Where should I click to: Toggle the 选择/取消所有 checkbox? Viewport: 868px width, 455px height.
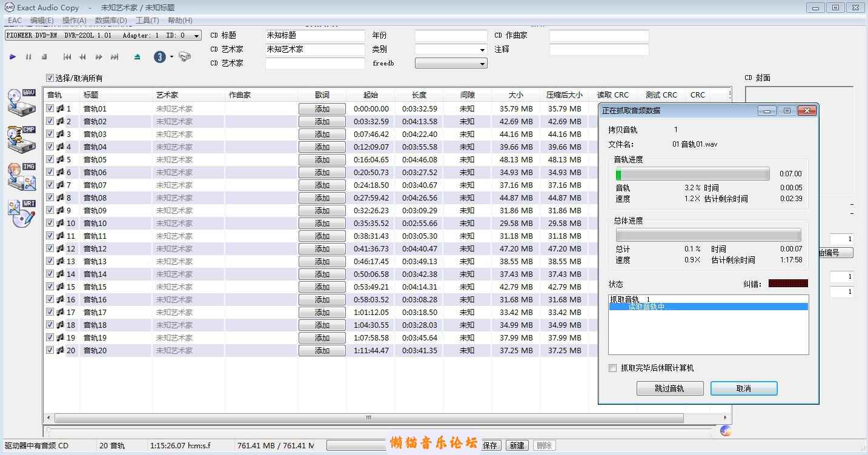coord(50,78)
